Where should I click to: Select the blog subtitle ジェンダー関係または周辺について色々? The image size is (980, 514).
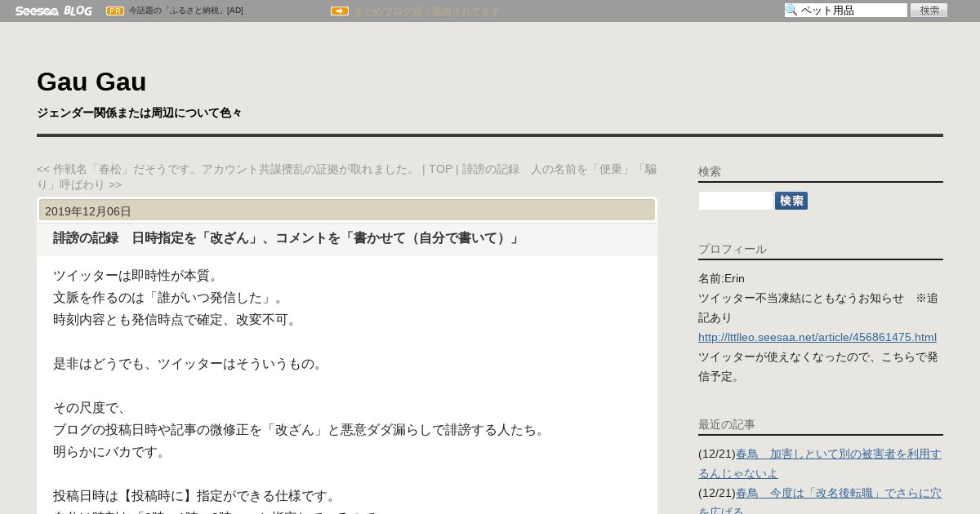coord(139,113)
